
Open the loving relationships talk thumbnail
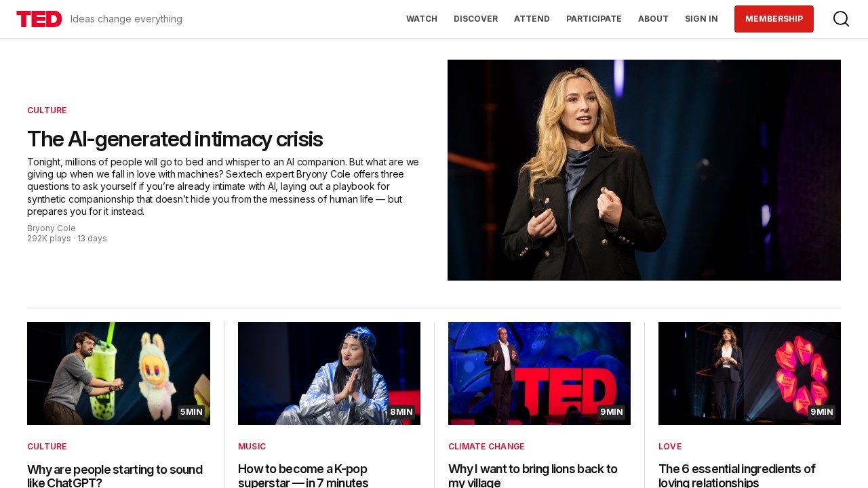tap(749, 373)
